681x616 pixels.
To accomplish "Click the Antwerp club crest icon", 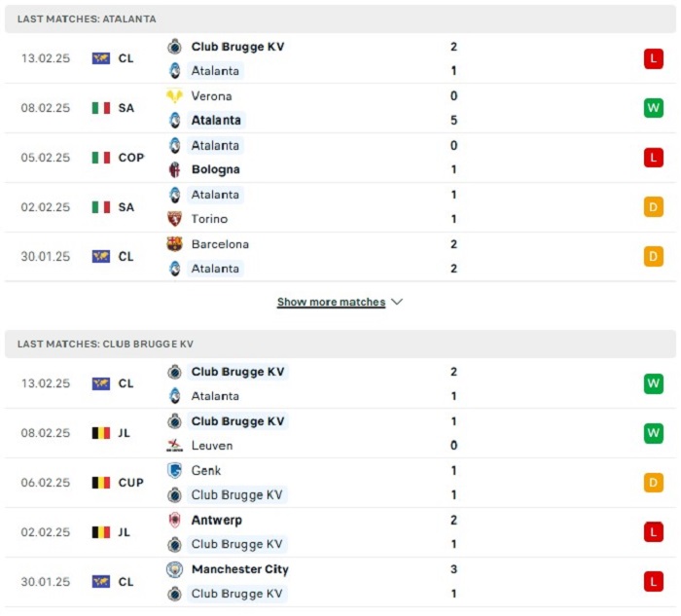I will click(x=174, y=520).
